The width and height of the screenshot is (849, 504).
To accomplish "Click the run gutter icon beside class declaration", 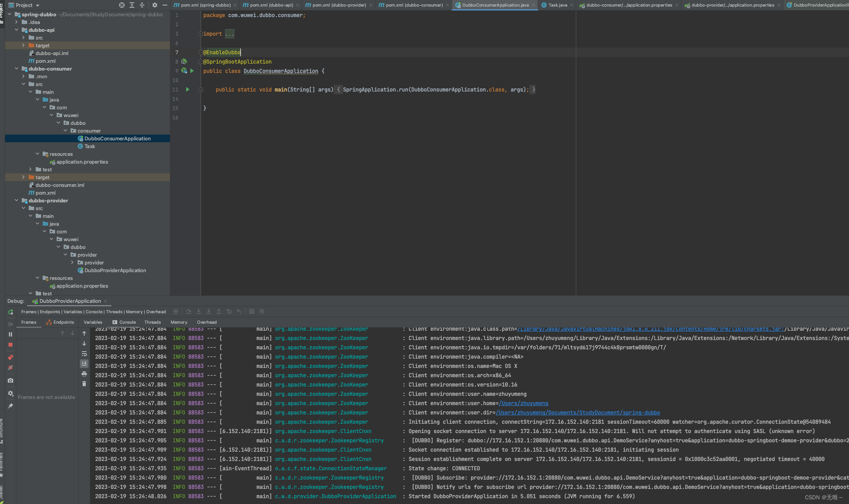I will (x=192, y=71).
